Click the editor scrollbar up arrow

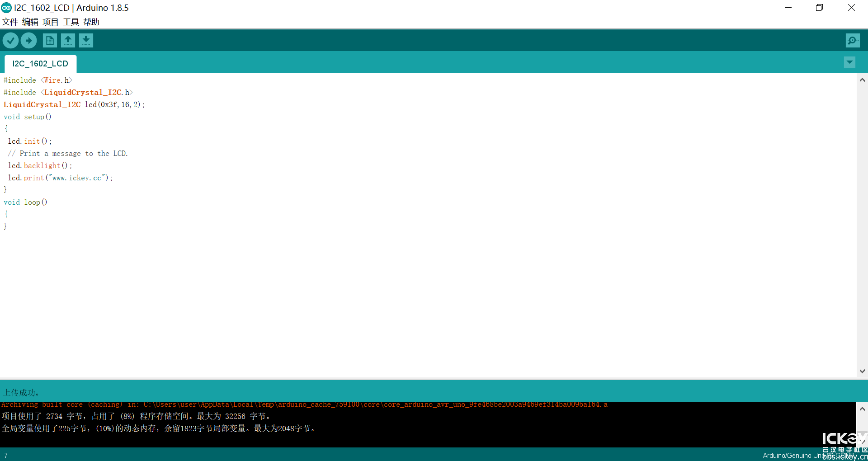pyautogui.click(x=862, y=80)
